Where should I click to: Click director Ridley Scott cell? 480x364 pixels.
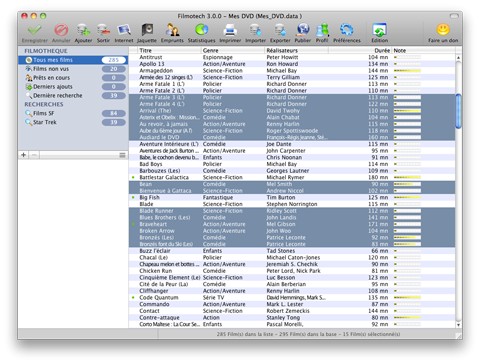(281, 211)
